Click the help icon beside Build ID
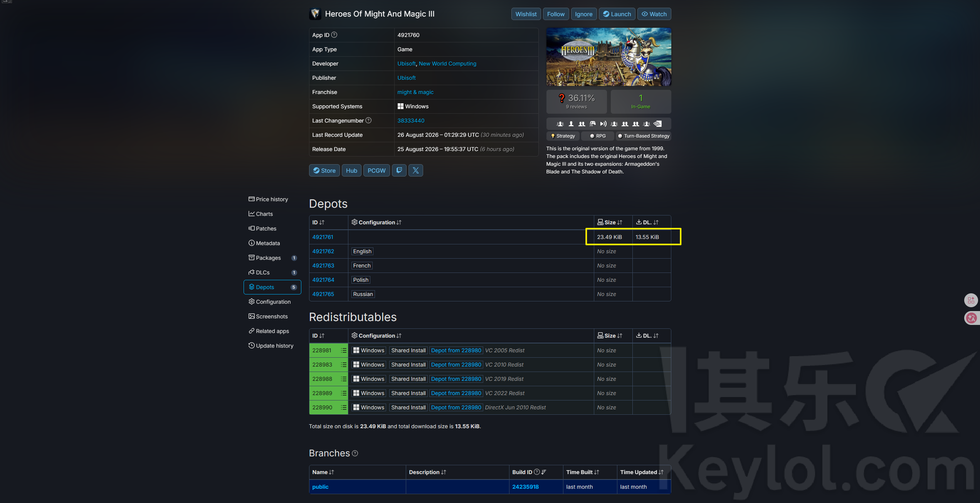The width and height of the screenshot is (980, 503). point(537,472)
